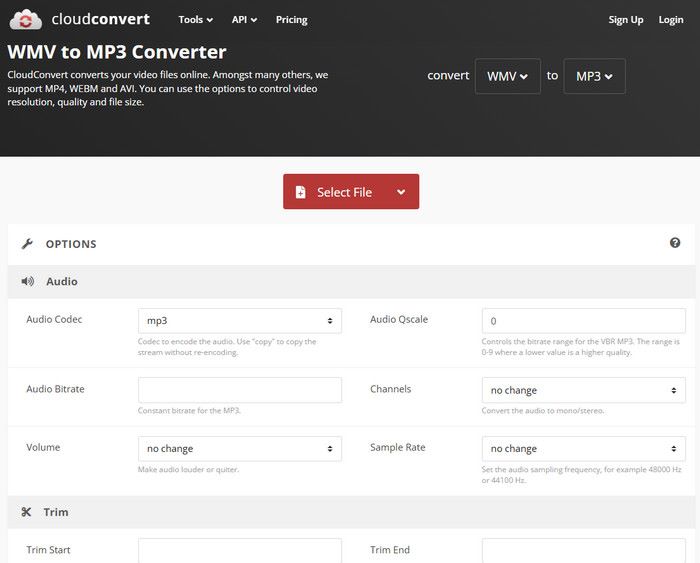Open the MP3 target format dropdown
700x563 pixels.
click(x=594, y=76)
